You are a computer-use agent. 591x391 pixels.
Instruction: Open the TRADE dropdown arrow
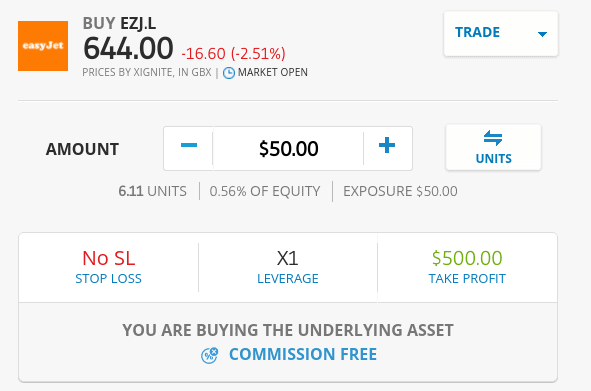542,34
